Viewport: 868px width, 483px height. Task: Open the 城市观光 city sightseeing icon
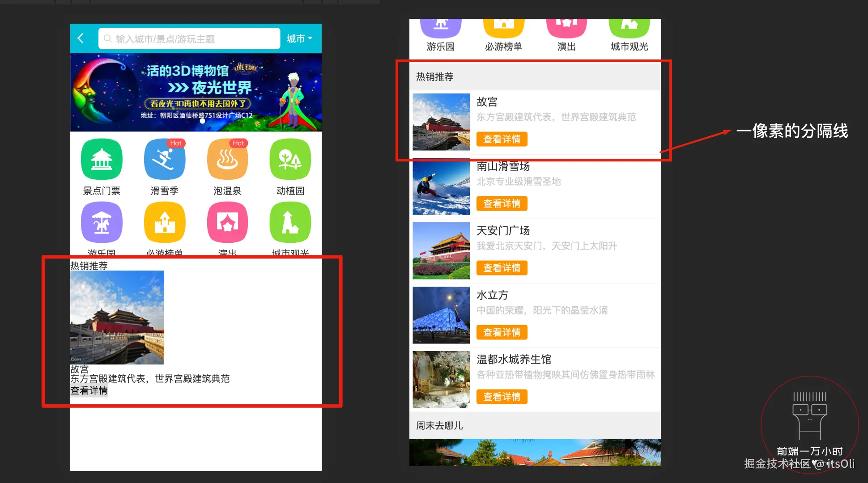coord(290,222)
